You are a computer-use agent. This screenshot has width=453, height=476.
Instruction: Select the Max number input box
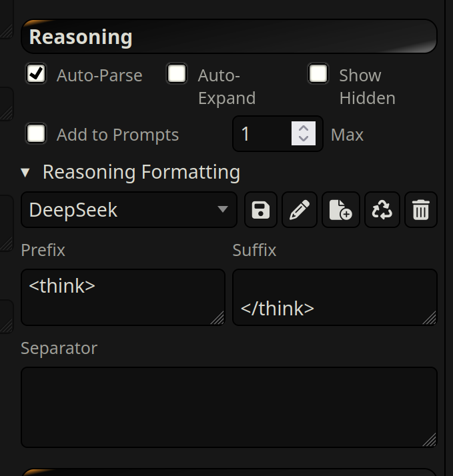tap(262, 134)
